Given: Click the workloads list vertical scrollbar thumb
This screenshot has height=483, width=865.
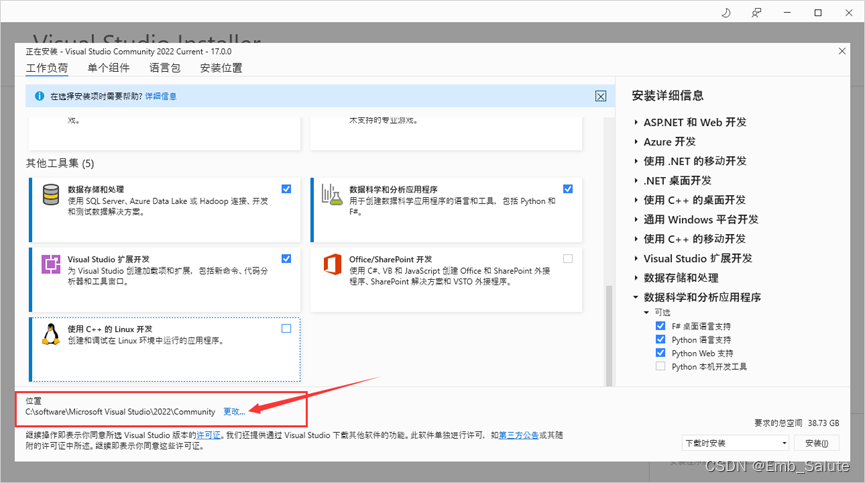Looking at the screenshot, I should pyautogui.click(x=609, y=335).
